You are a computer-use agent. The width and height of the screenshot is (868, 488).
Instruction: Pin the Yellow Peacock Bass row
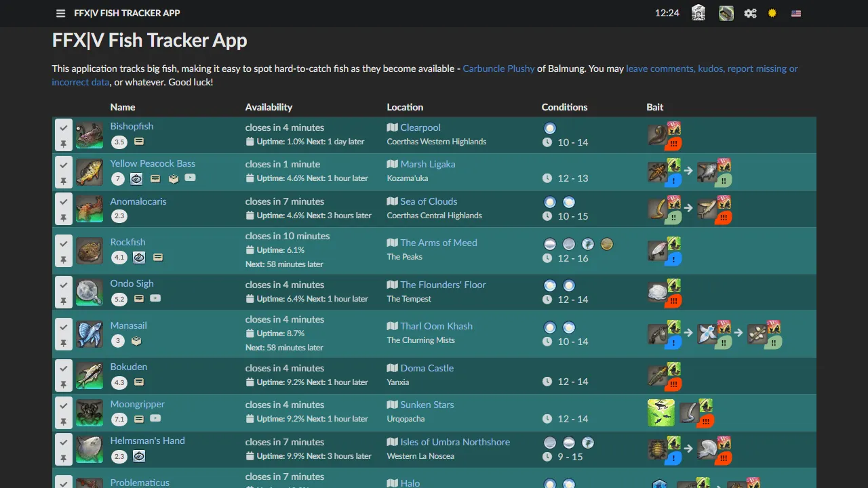(63, 182)
